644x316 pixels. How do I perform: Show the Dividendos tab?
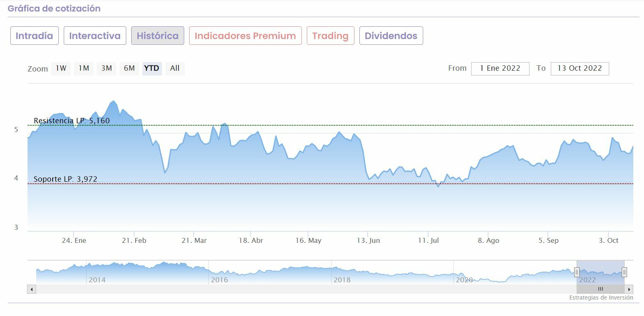point(391,36)
